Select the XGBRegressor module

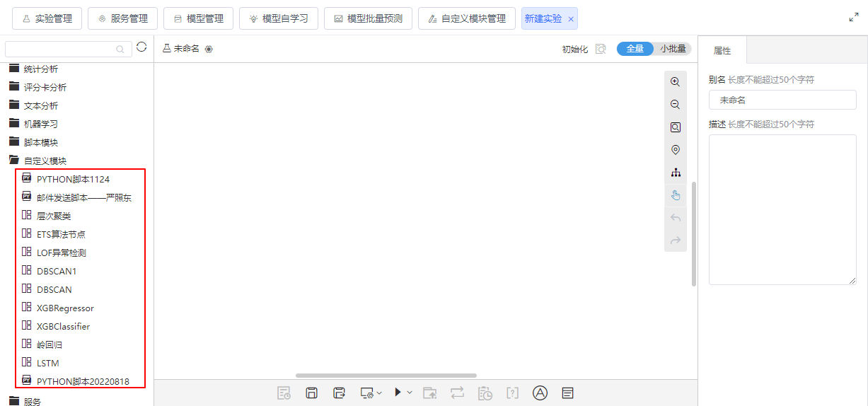click(x=65, y=308)
